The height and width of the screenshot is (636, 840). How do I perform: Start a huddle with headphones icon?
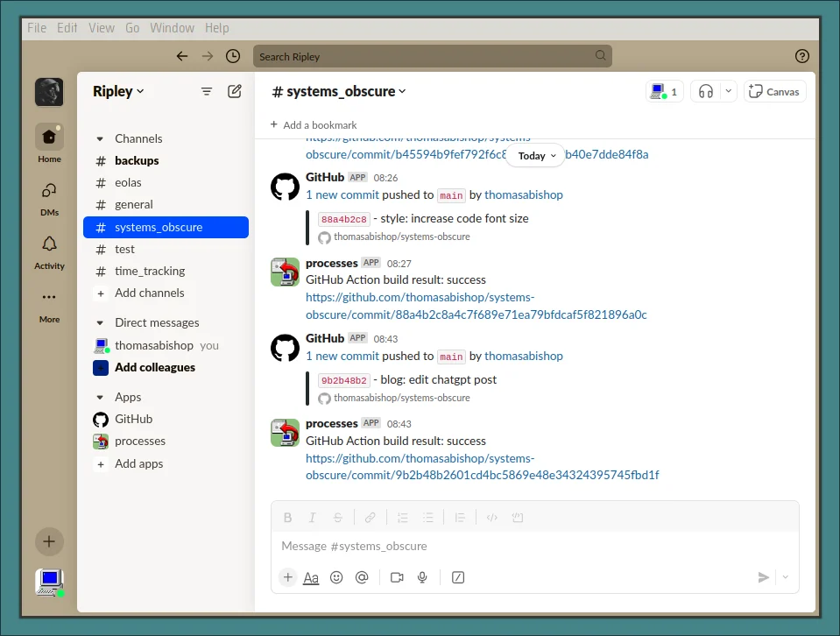[x=705, y=91]
